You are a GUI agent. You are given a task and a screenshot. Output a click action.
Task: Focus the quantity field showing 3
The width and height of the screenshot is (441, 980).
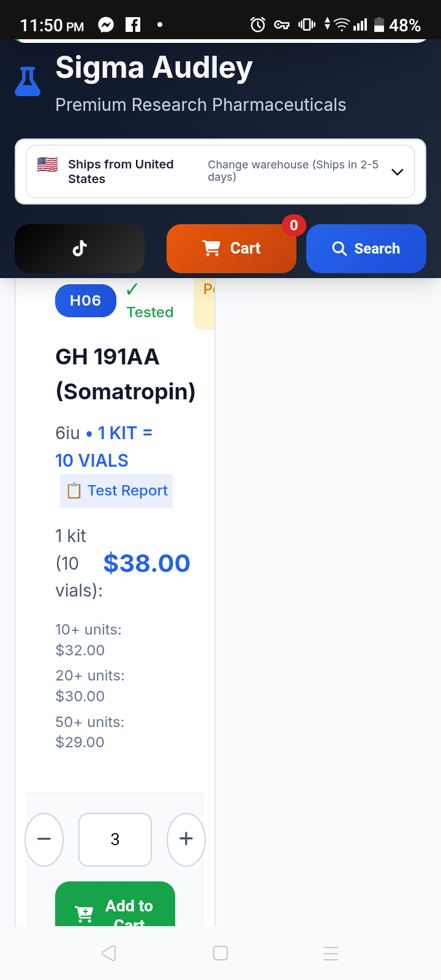[115, 839]
